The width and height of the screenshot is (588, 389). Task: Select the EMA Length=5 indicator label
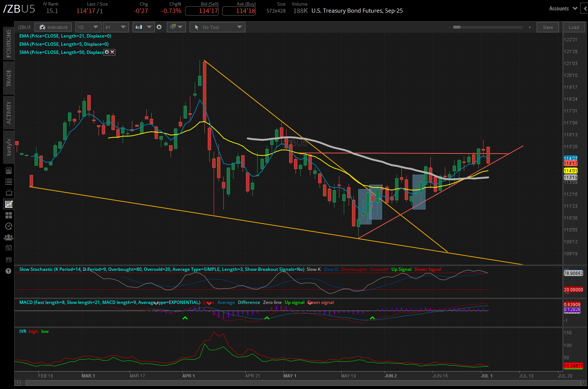[64, 44]
